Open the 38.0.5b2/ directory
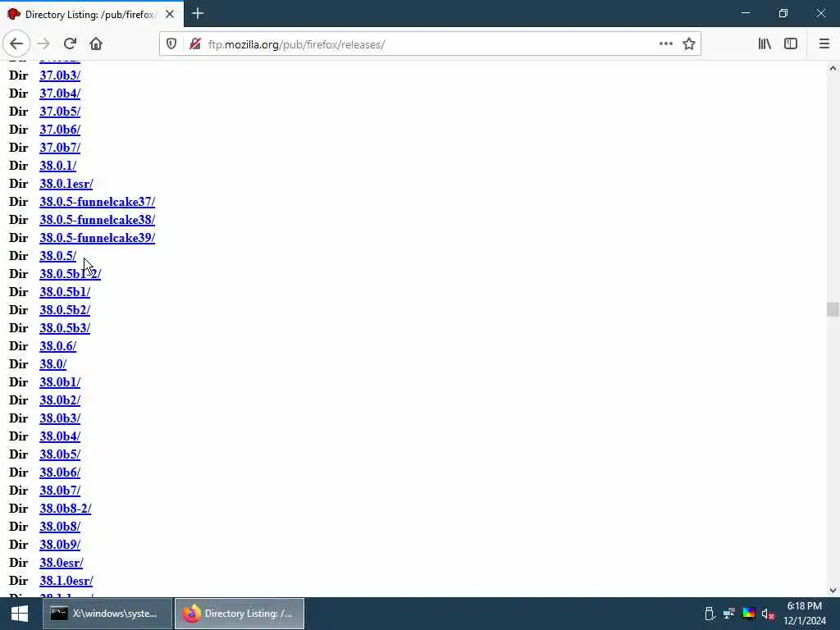Viewport: 840px width, 630px height. tap(65, 310)
